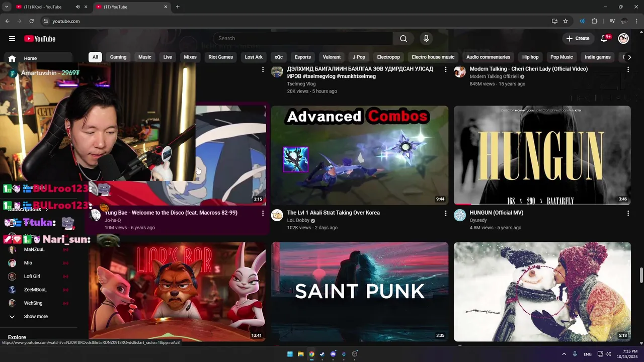Go to YouTube logo home link
Viewport: 644px width, 362px height.
coord(40,39)
